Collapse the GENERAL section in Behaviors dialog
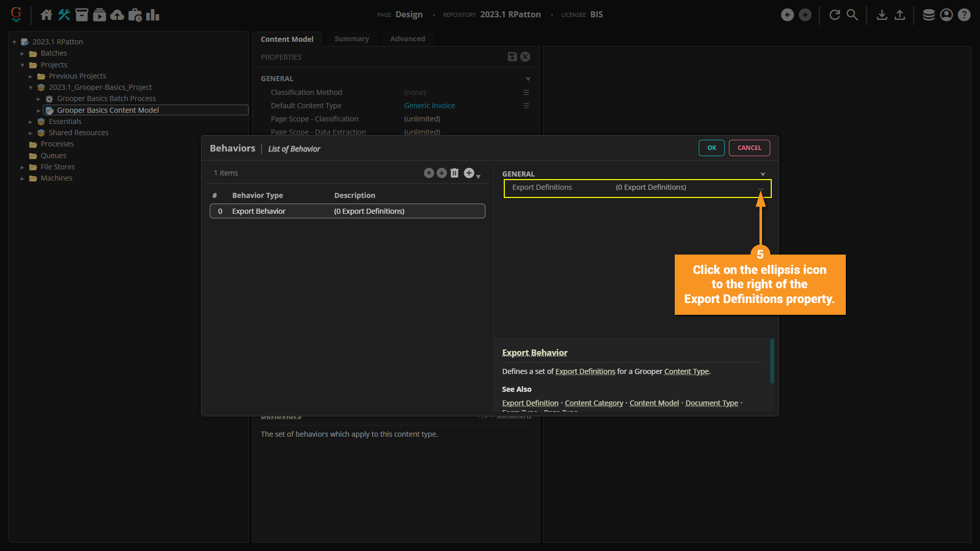The image size is (980, 551). 763,174
